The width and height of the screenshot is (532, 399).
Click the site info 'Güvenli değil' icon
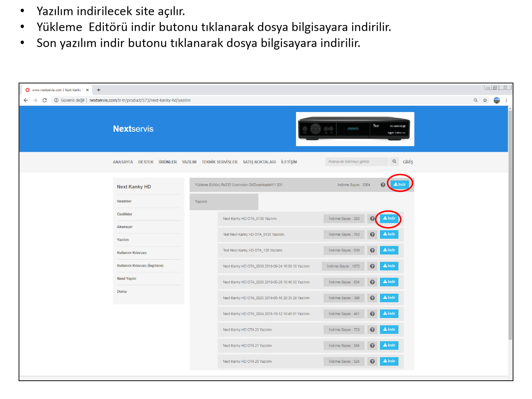point(56,100)
